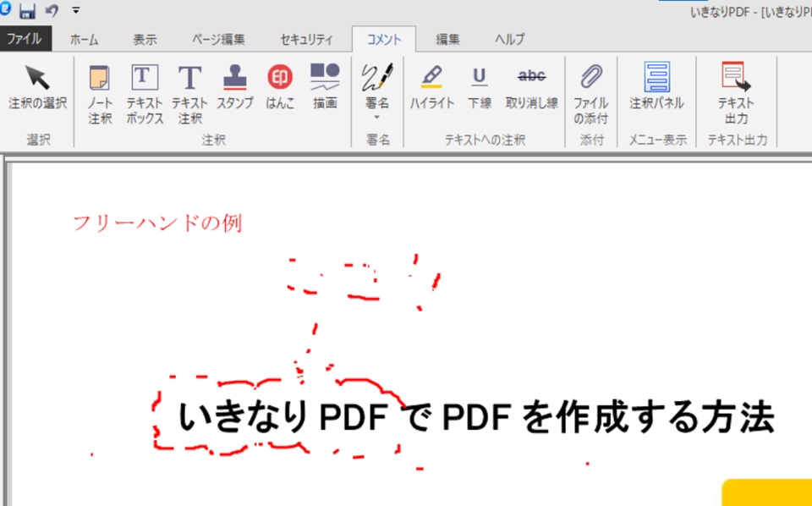Select the はんこ seal tool
812x506 pixels.
point(280,88)
